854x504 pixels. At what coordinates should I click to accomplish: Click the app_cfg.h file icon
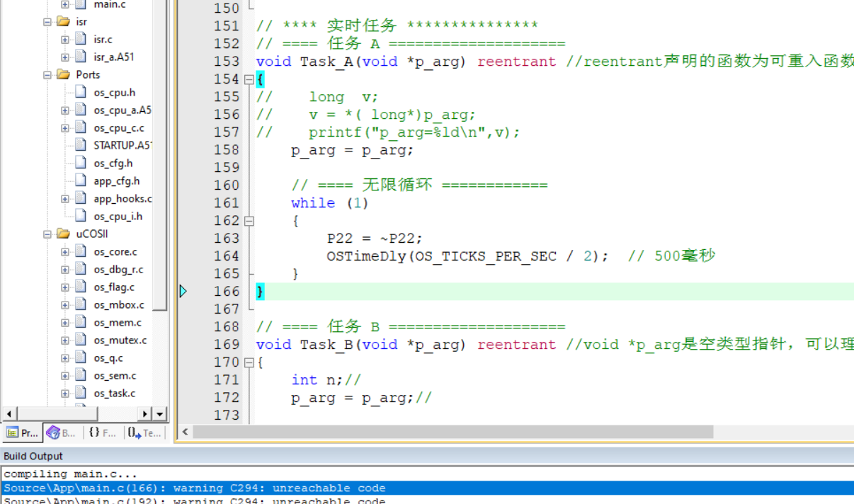[x=80, y=181]
